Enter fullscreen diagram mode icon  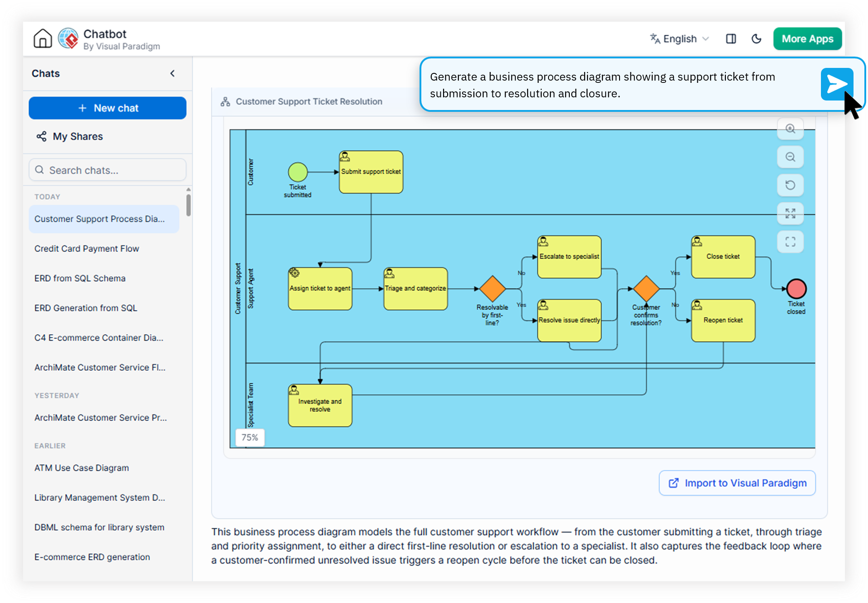[790, 242]
